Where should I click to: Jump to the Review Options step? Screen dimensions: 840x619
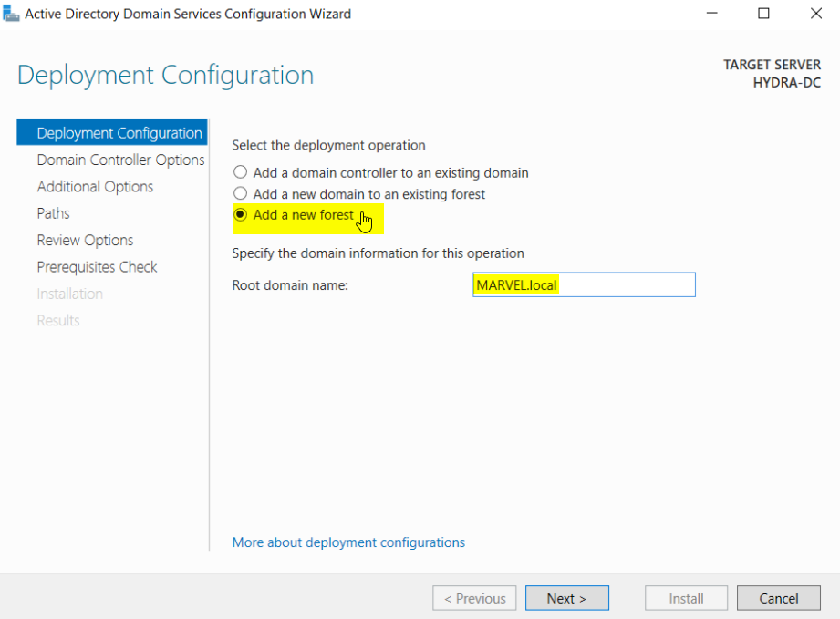pyautogui.click(x=85, y=241)
